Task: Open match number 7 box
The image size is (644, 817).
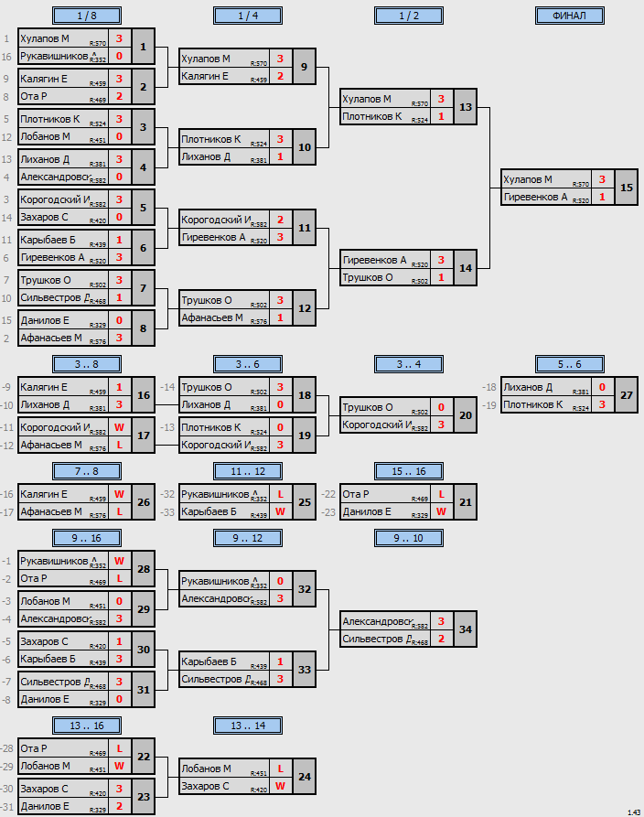Action: pos(144,288)
